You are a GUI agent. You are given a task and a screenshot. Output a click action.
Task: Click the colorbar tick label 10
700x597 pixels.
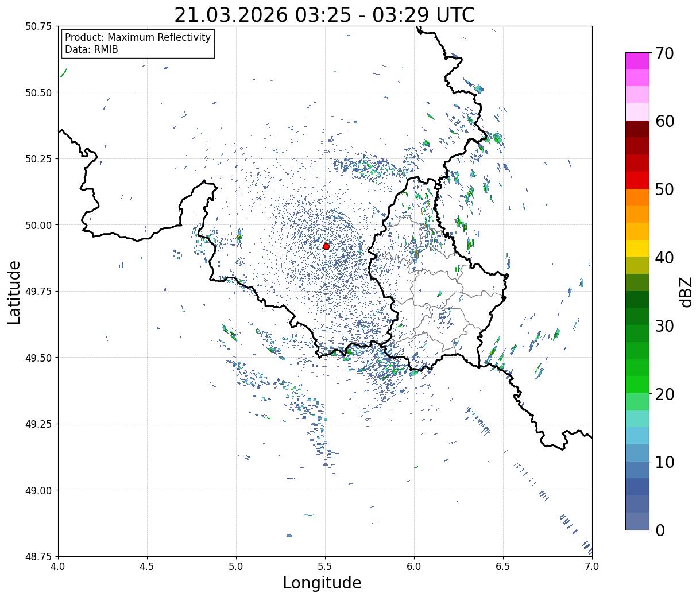pos(664,462)
